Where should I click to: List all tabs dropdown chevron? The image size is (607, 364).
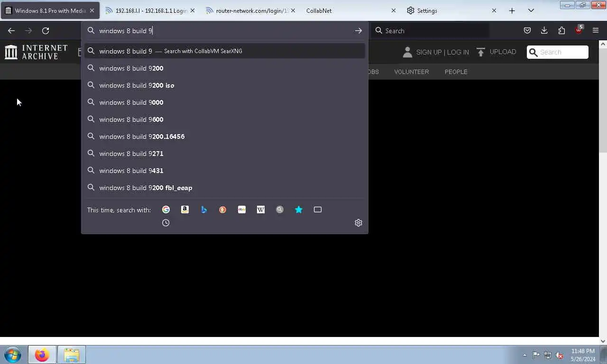(x=531, y=10)
